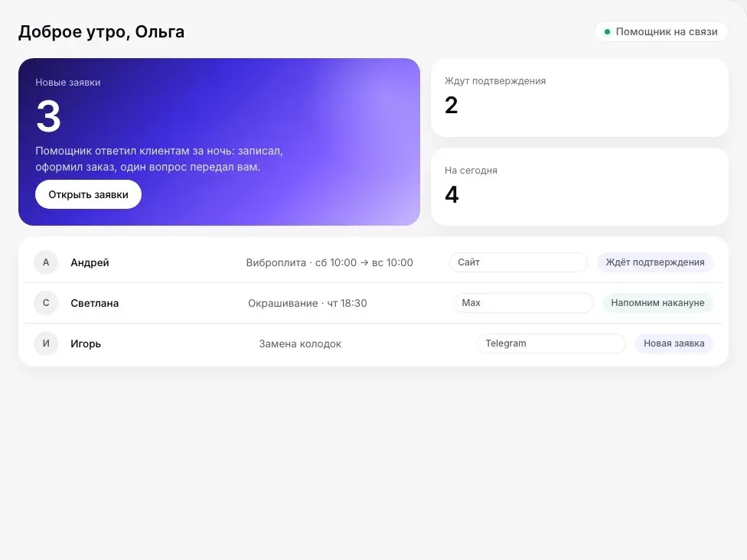Click the Новая заявка status badge
Viewport: 747px width, 560px height.
[x=674, y=343]
